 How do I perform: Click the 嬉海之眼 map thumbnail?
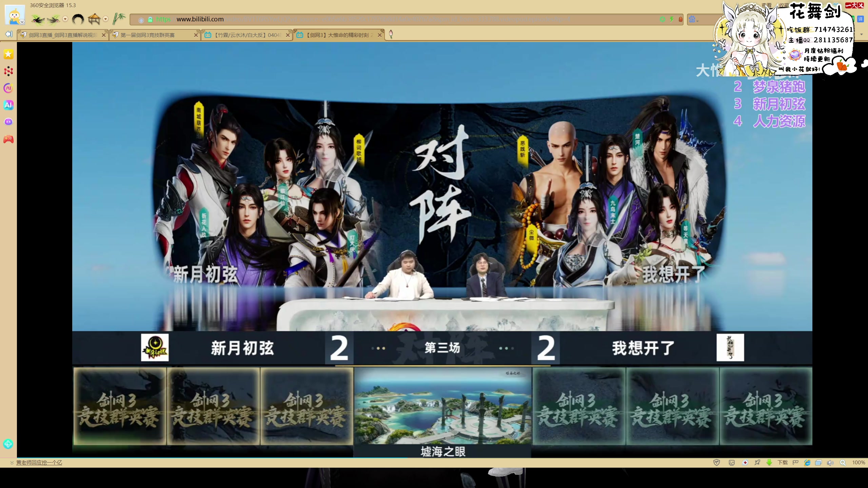point(442,406)
